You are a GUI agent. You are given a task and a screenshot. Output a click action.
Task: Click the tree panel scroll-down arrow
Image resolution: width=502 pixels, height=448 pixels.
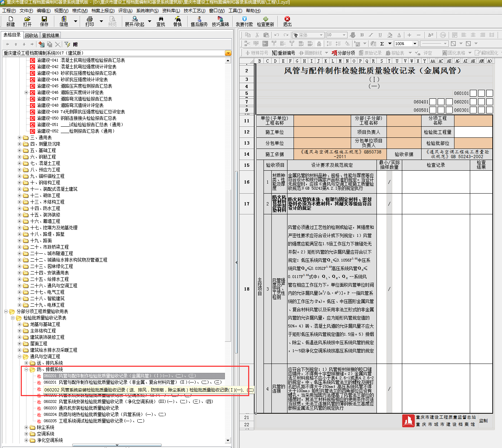(x=228, y=440)
